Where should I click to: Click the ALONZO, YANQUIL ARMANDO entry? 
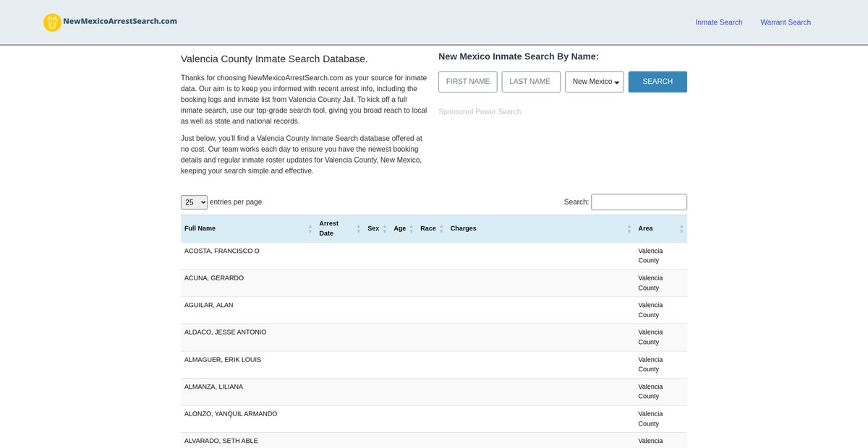tap(230, 414)
